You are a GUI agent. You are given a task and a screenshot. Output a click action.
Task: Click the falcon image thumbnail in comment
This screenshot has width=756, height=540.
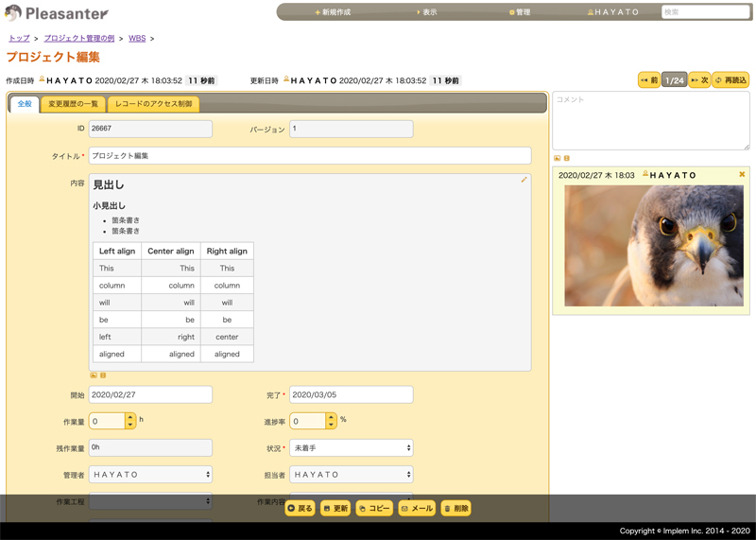pos(654,246)
